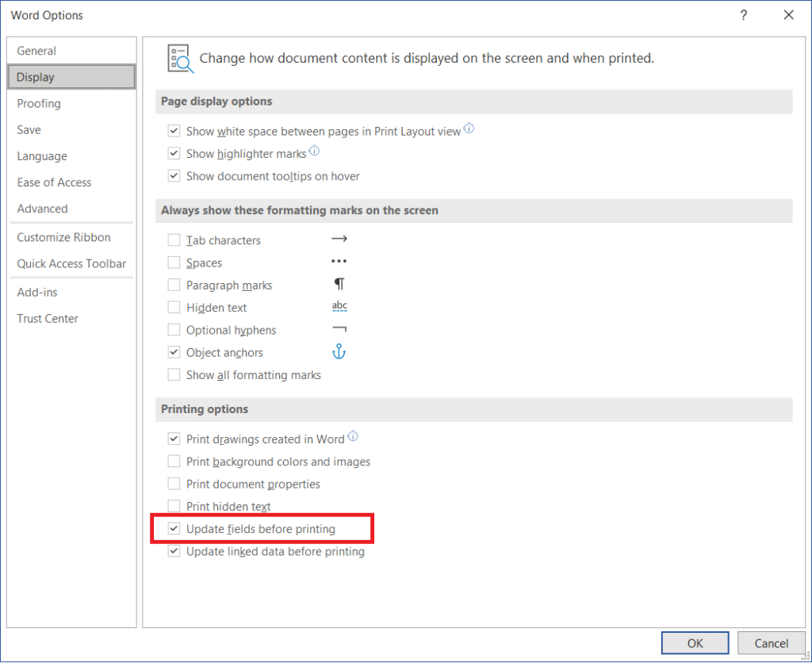Click the Always show these formatting marks heading
The image size is (812, 663).
[299, 210]
